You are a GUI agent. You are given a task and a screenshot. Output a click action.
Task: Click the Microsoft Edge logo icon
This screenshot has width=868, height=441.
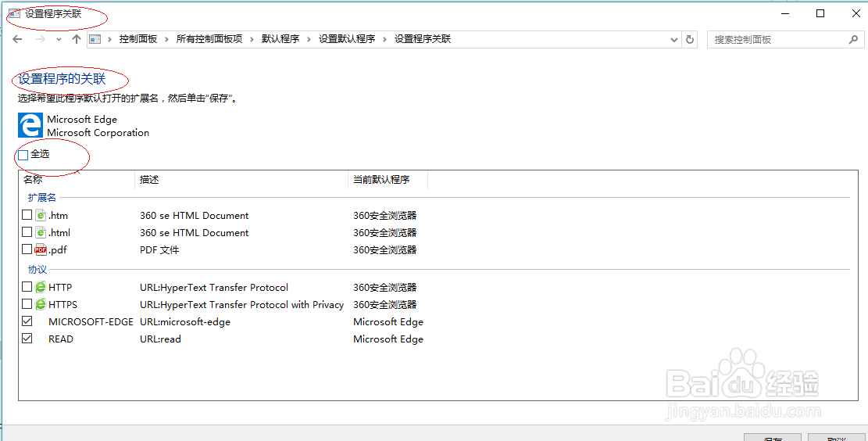[x=30, y=126]
